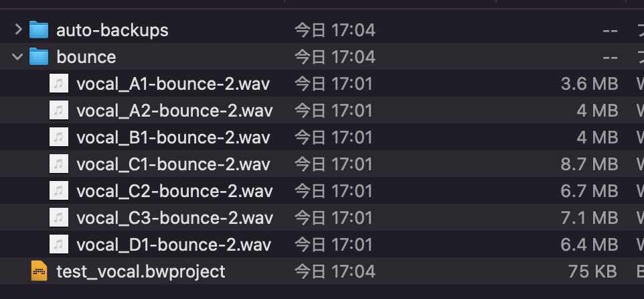Select the vocal_B1-bounce-2.wav file icon
Image resolution: width=644 pixels, height=299 pixels.
59,137
